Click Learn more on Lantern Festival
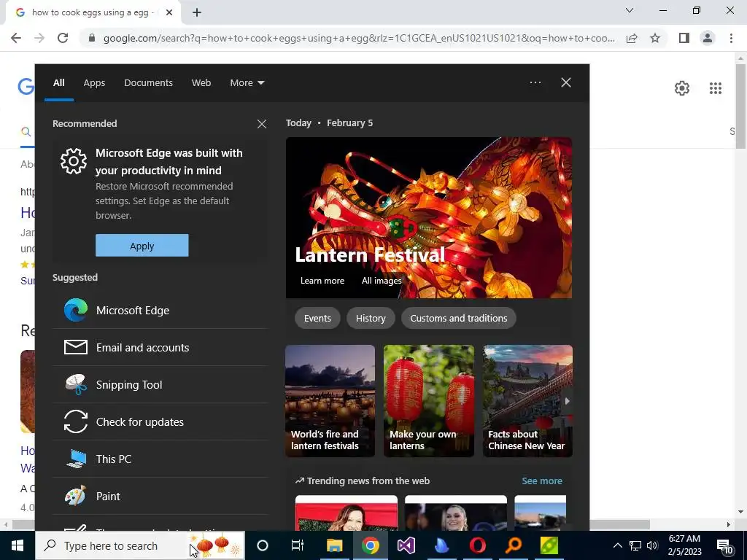 322,281
